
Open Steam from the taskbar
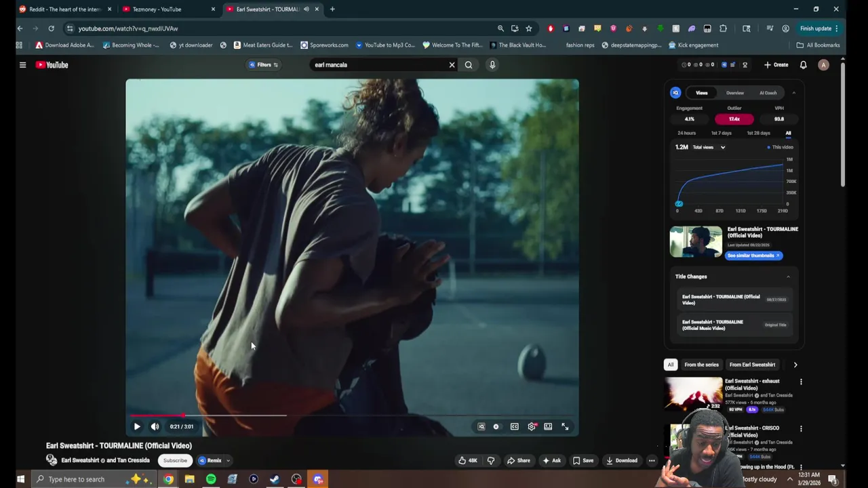(x=275, y=479)
